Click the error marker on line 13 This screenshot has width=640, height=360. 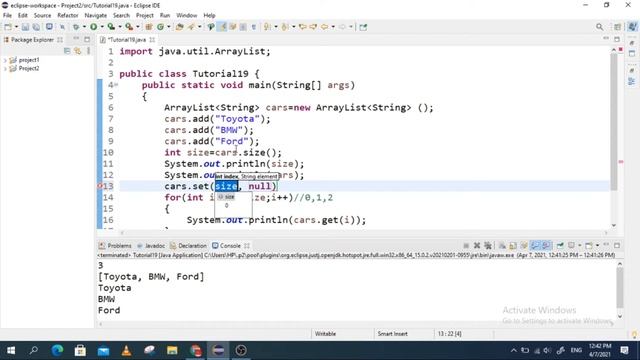point(100,186)
